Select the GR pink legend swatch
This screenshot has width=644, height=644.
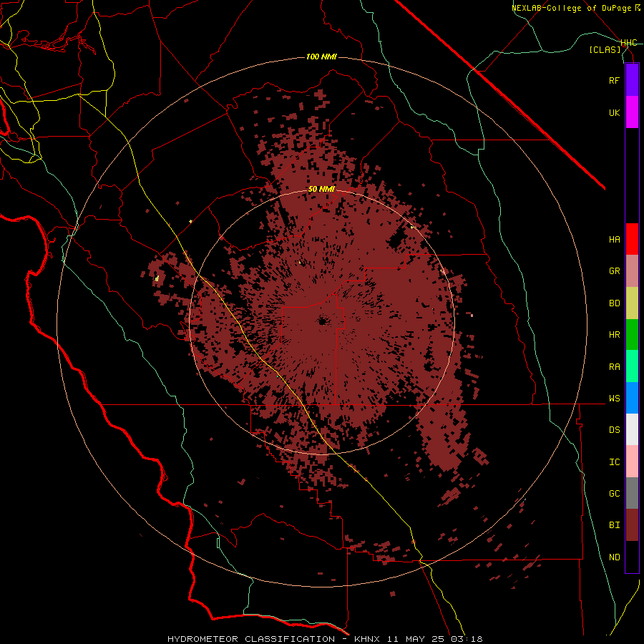[632, 271]
